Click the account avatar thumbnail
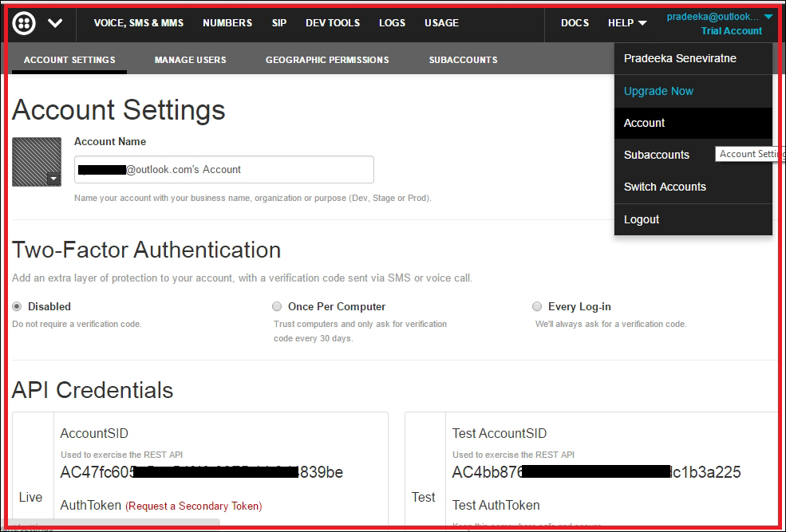Screen dimensions: 786x532 37,162
